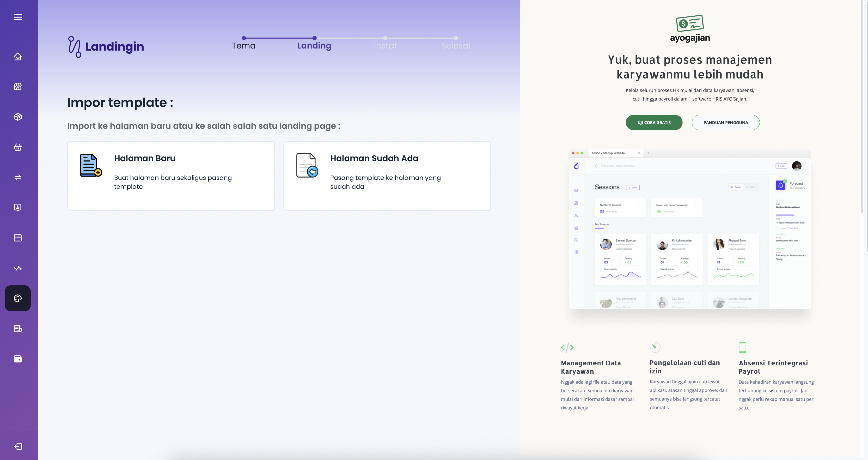The height and width of the screenshot is (460, 868).
Task: Click the dashboard preview thumbnail image
Action: [x=689, y=229]
